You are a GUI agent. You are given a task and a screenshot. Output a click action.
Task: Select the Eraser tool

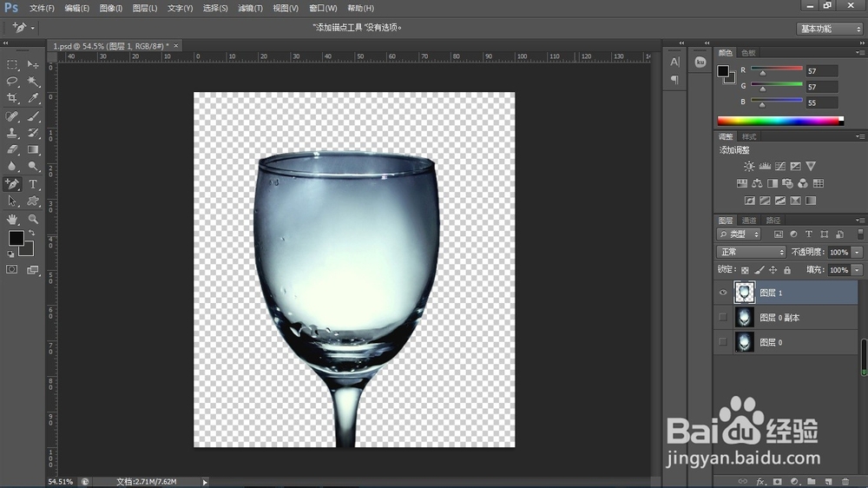tap(13, 149)
